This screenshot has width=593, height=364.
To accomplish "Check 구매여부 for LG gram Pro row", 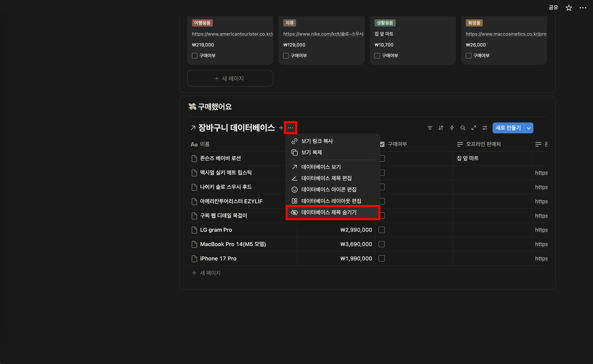I will click(381, 230).
